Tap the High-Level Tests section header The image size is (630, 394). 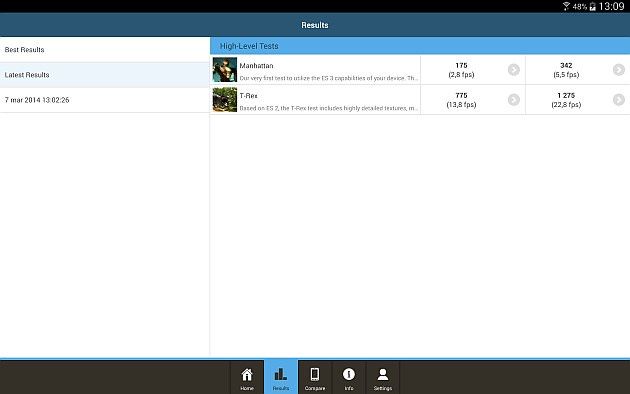coord(420,46)
